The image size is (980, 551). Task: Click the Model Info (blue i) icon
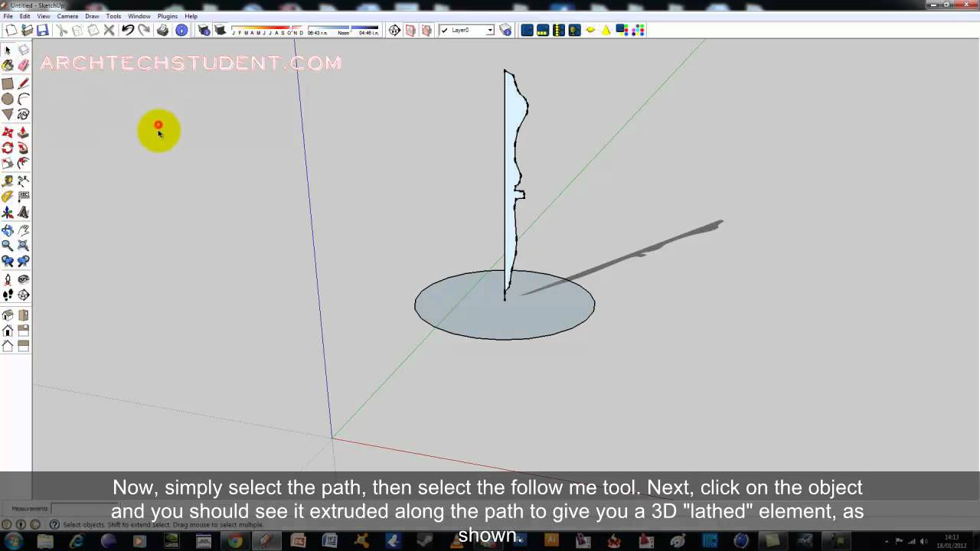pos(181,31)
